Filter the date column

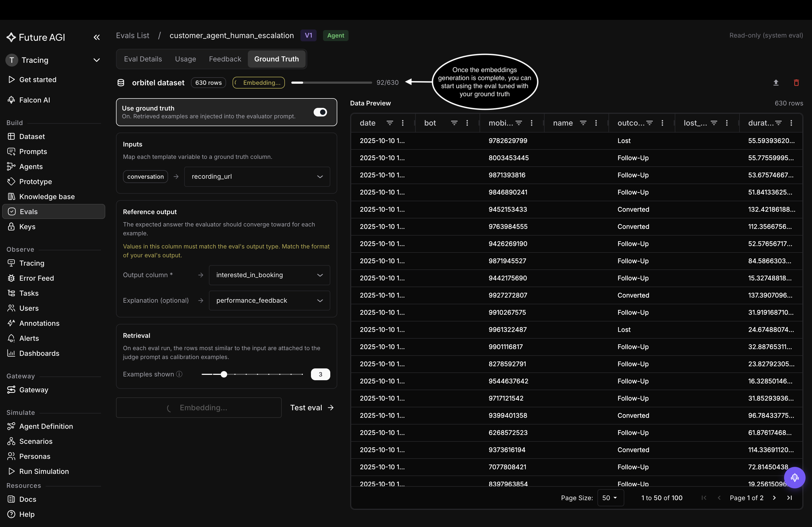click(x=390, y=123)
